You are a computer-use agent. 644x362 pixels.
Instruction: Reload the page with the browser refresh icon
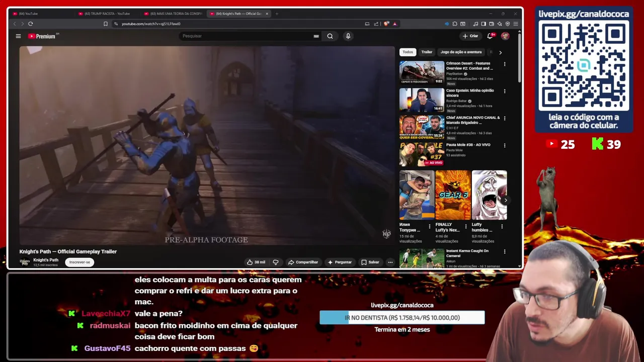31,24
